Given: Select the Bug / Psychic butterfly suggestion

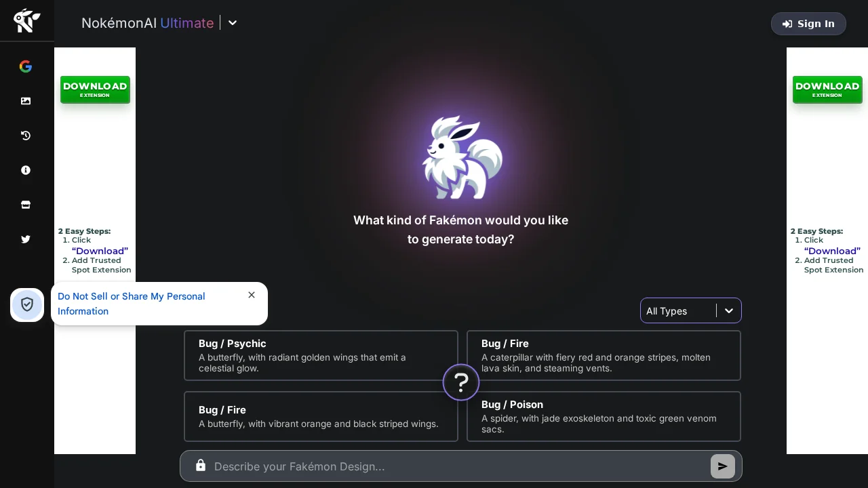Looking at the screenshot, I should [x=321, y=355].
